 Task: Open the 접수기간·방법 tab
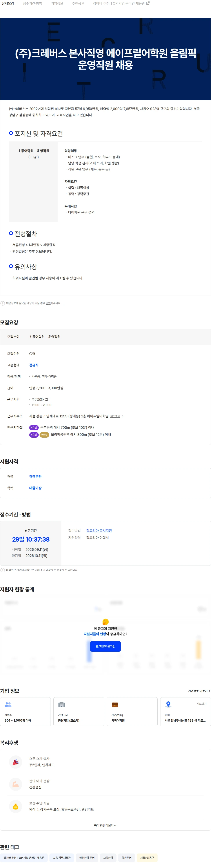tap(32, 3)
